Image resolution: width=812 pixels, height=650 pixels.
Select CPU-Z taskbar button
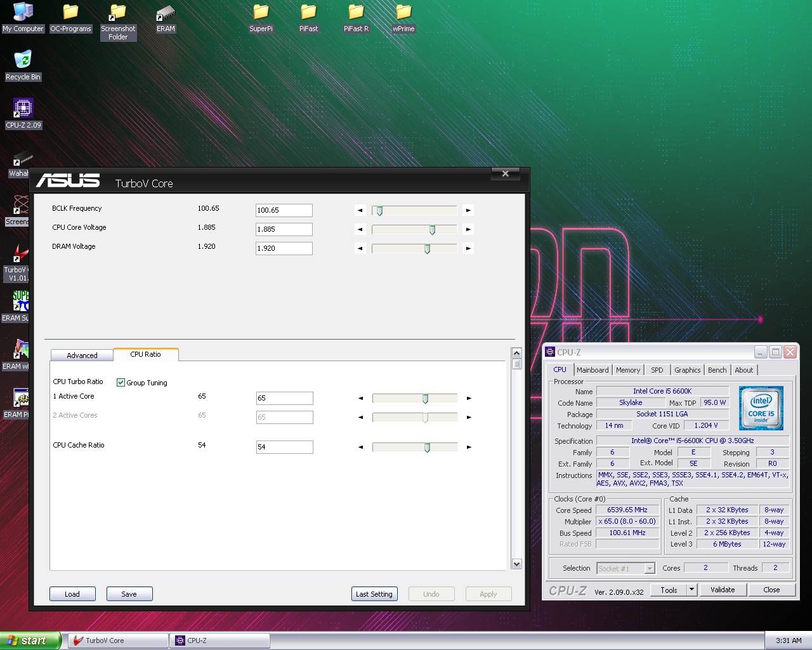click(x=220, y=640)
